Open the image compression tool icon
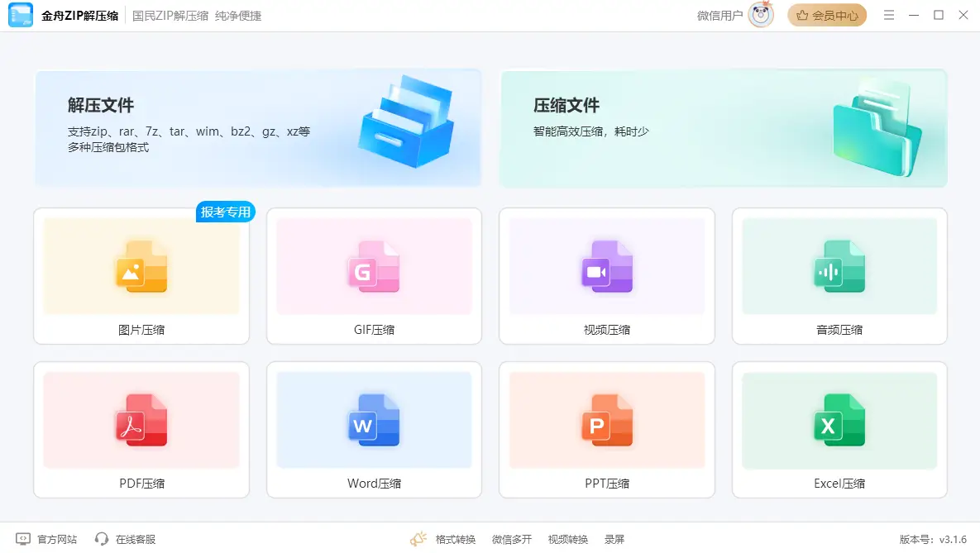This screenshot has height=553, width=980. pyautogui.click(x=141, y=265)
